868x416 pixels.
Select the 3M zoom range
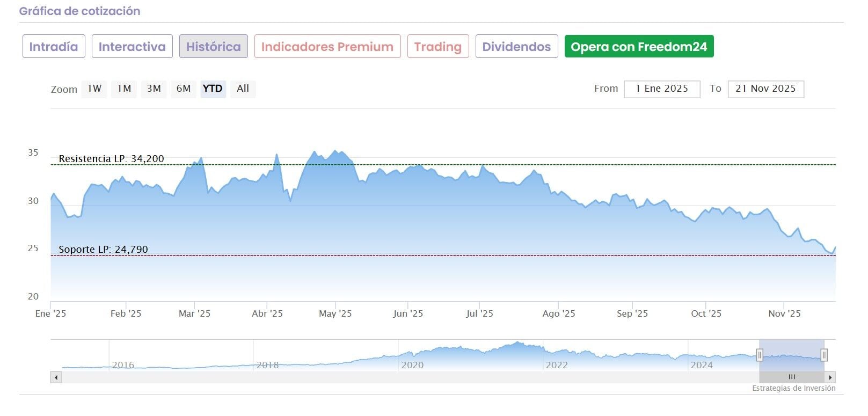154,89
